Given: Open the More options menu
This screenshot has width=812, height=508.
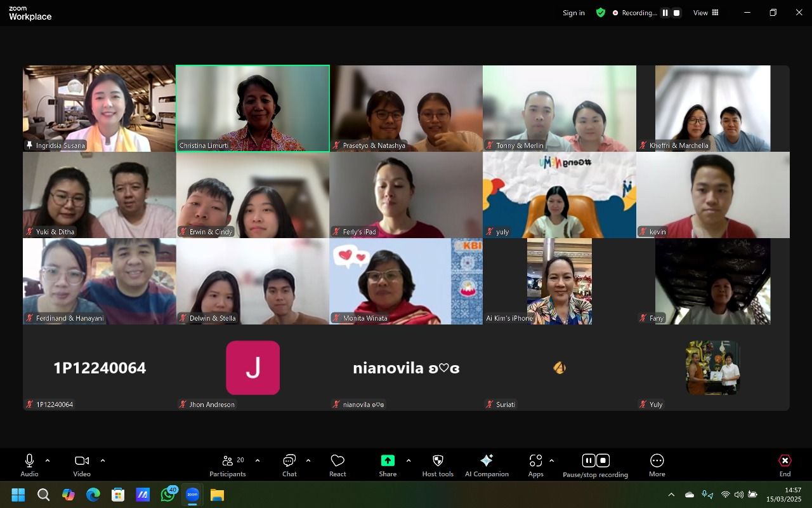Looking at the screenshot, I should [657, 465].
